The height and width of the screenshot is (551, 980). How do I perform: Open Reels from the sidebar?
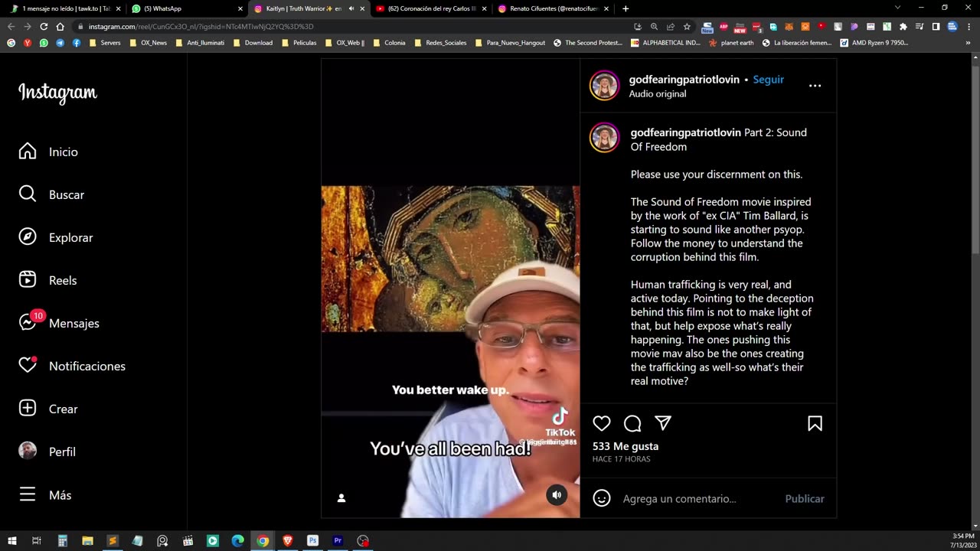tap(47, 280)
